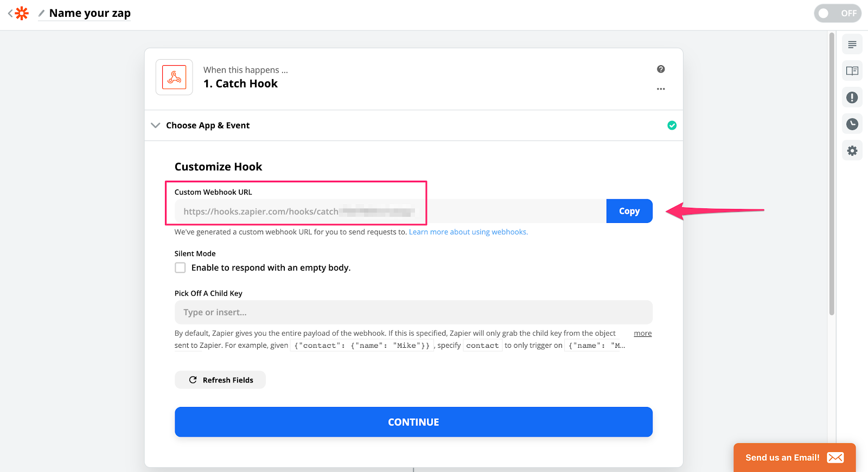This screenshot has width=868, height=472.
Task: Copy the custom webhook URL
Action: point(629,211)
